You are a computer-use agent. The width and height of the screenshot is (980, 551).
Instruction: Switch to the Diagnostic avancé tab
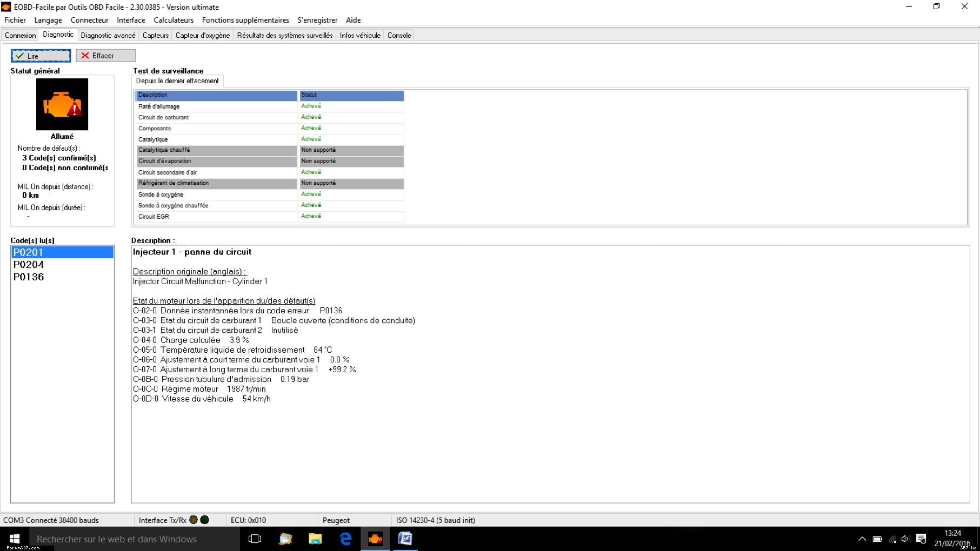click(108, 35)
